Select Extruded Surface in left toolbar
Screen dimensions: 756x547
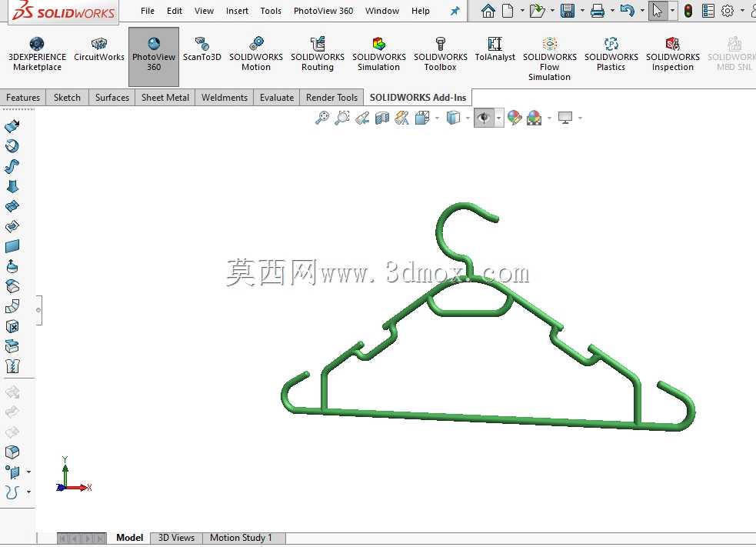click(x=12, y=126)
